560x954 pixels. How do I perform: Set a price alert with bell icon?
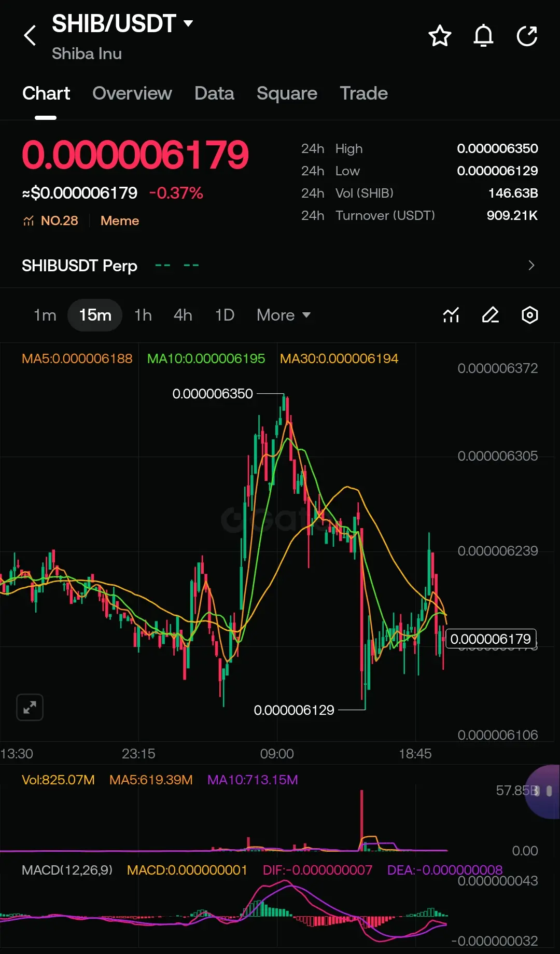[x=483, y=36]
